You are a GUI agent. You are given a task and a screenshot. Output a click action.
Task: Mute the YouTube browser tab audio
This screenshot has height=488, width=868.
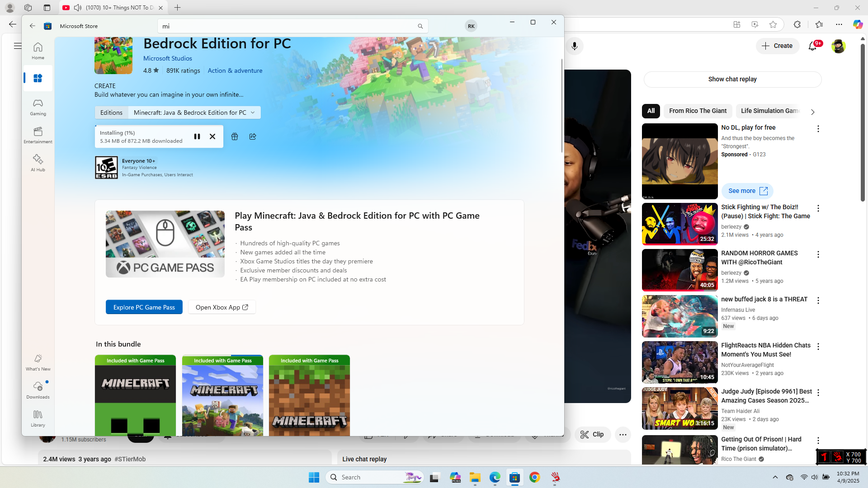(78, 8)
